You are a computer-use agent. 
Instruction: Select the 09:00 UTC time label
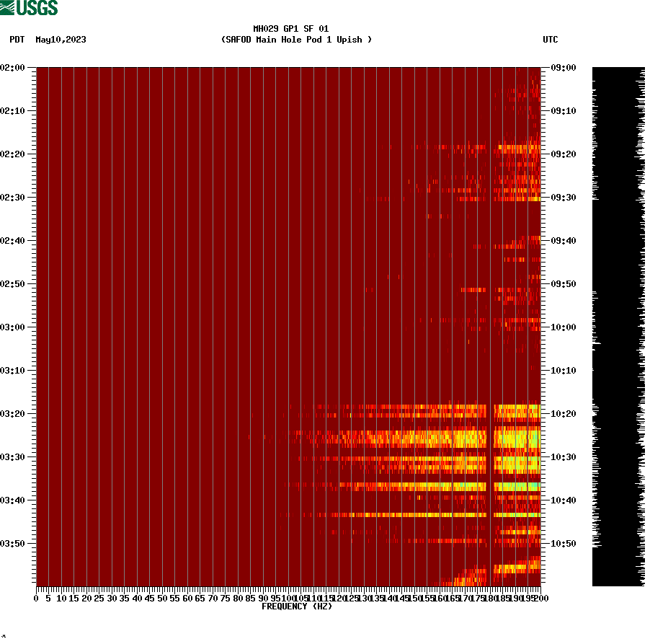click(563, 69)
